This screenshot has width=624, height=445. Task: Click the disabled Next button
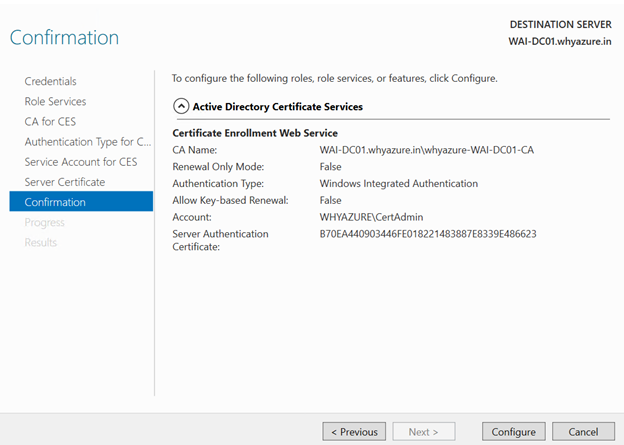tap(423, 432)
